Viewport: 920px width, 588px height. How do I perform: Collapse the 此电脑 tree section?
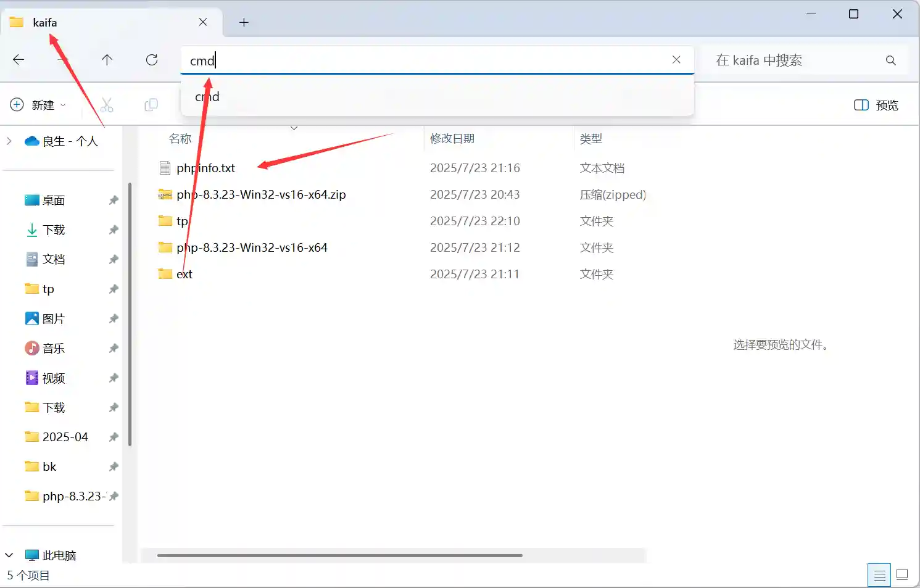(9, 555)
